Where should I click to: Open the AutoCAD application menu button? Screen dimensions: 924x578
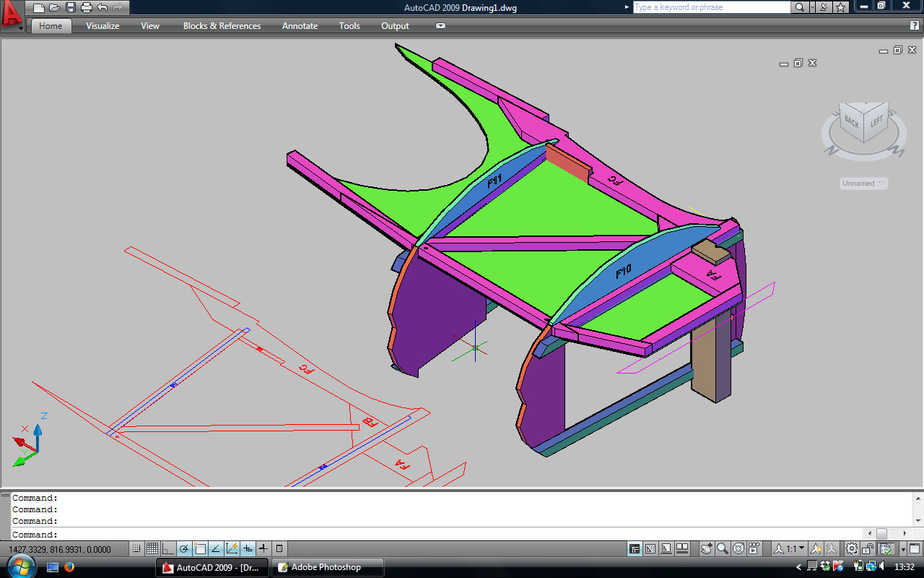pyautogui.click(x=12, y=14)
